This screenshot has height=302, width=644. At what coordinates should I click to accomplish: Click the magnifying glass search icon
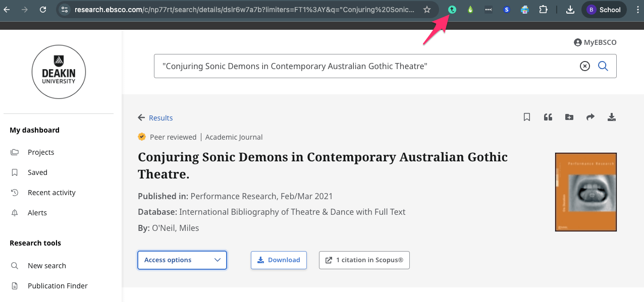(603, 66)
